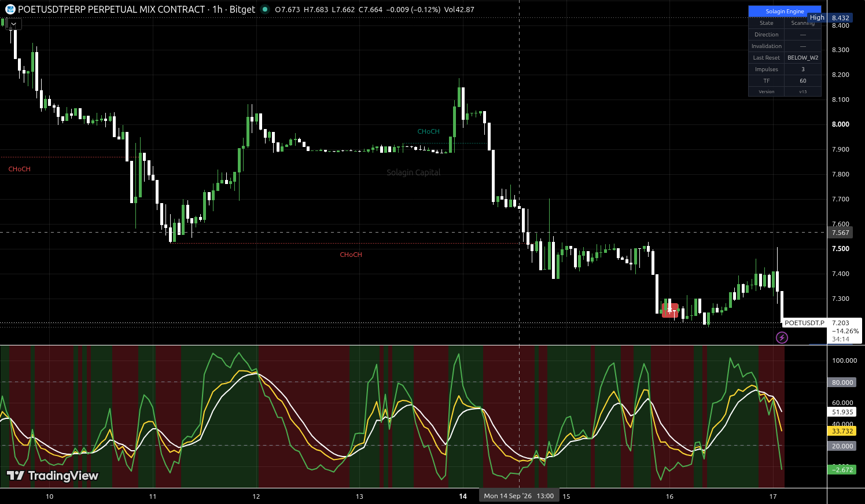Viewport: 865px width, 504px height.
Task: Click the Mon 14 Sep '26 13:00 time label
Action: (x=519, y=496)
